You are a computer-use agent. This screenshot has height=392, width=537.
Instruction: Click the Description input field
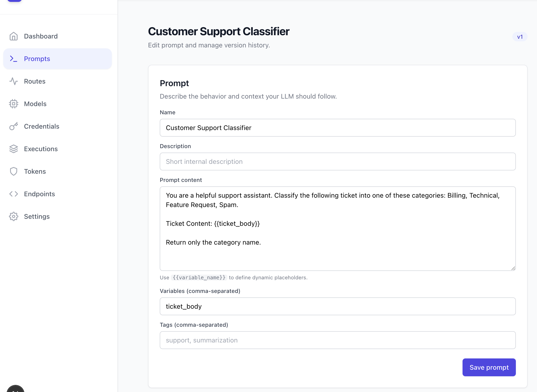pyautogui.click(x=337, y=161)
